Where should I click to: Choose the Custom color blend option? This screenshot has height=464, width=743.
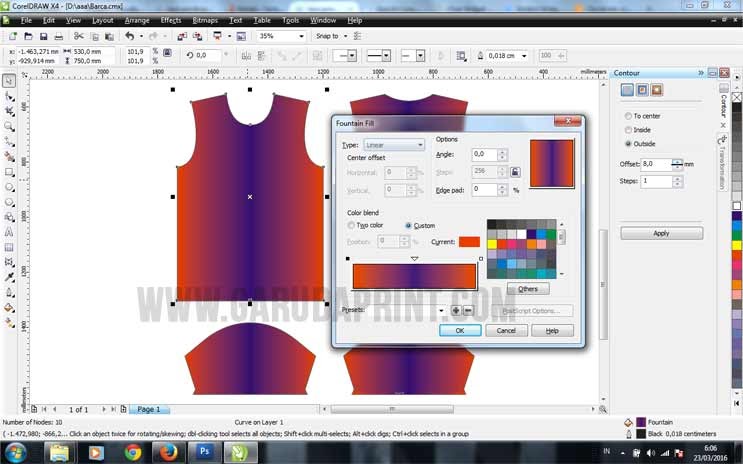tap(408, 226)
